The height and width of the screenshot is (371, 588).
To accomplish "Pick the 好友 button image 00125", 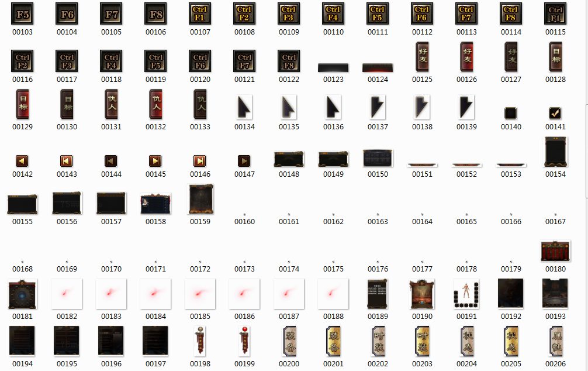I will click(422, 57).
